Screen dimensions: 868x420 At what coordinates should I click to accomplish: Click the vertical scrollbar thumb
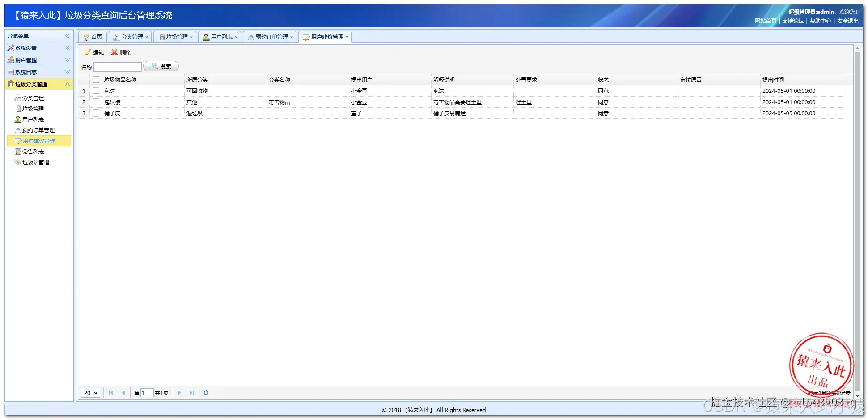pos(857,222)
